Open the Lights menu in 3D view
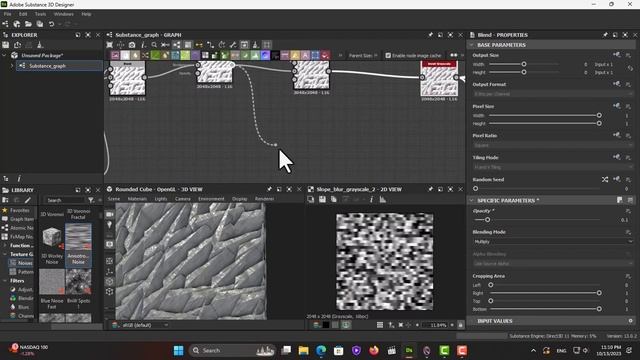Viewport: 640px width, 360px height. tap(161, 199)
